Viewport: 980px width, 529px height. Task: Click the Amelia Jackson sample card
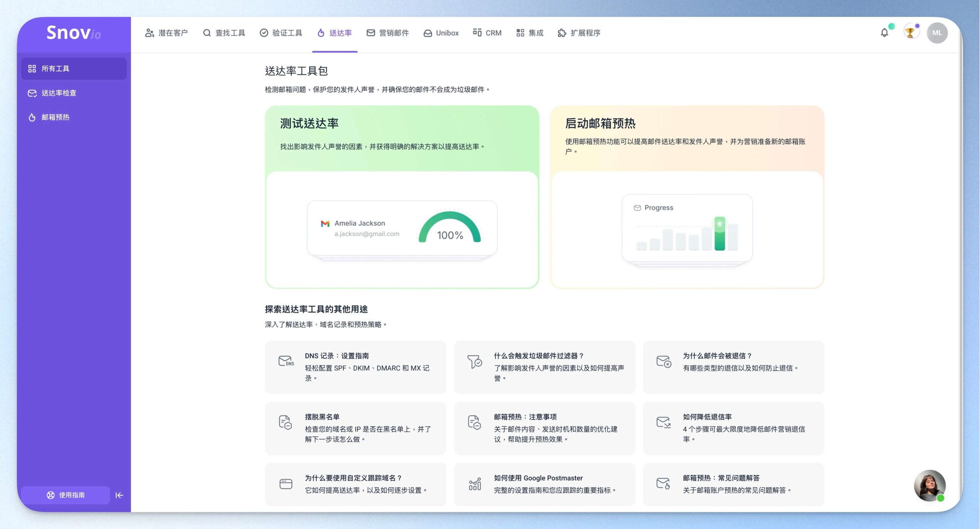point(402,228)
